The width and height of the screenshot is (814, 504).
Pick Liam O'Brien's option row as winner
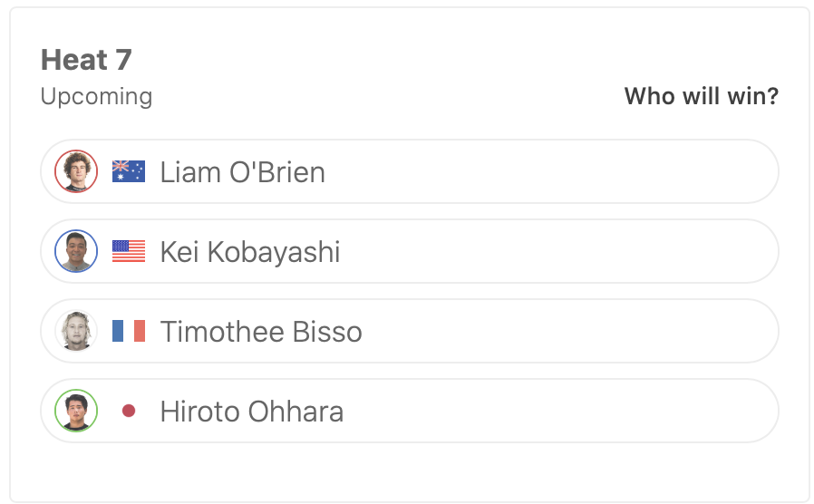544,171
